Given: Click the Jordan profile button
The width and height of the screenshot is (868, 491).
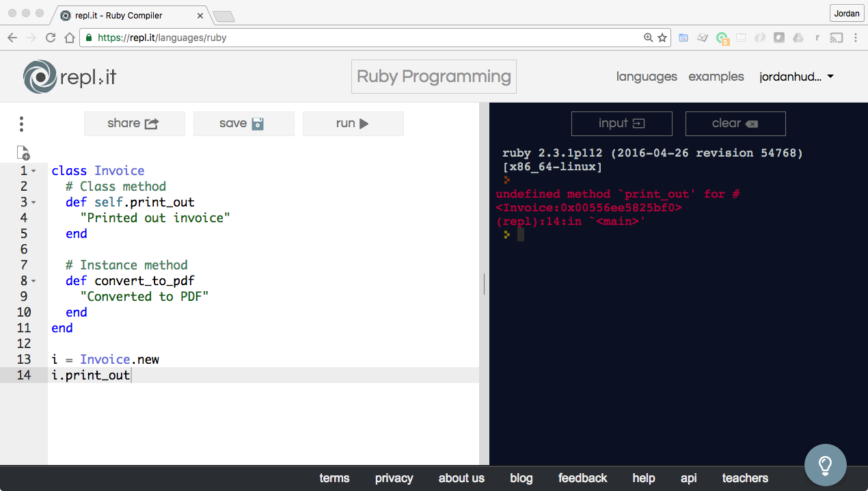Looking at the screenshot, I should tap(846, 13).
